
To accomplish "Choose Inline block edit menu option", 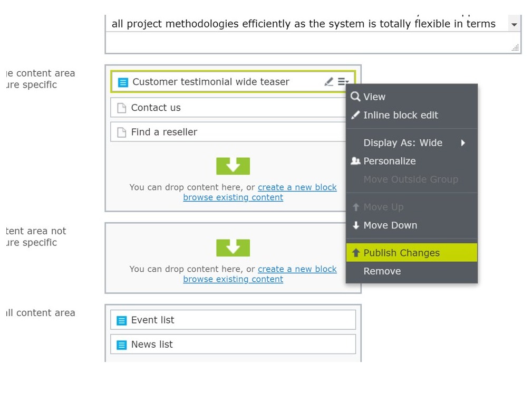I will coord(401,115).
